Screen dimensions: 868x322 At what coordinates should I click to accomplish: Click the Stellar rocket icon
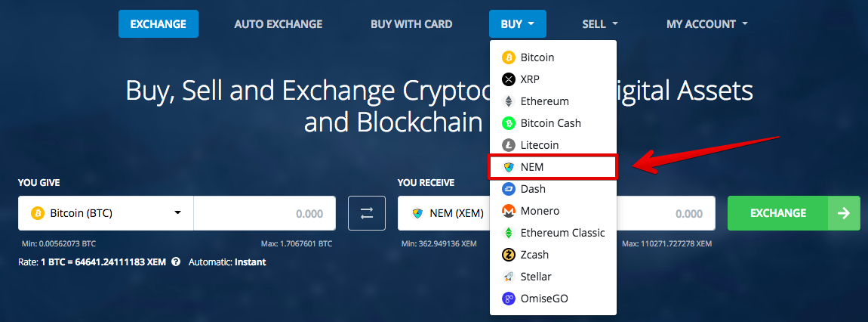point(508,277)
